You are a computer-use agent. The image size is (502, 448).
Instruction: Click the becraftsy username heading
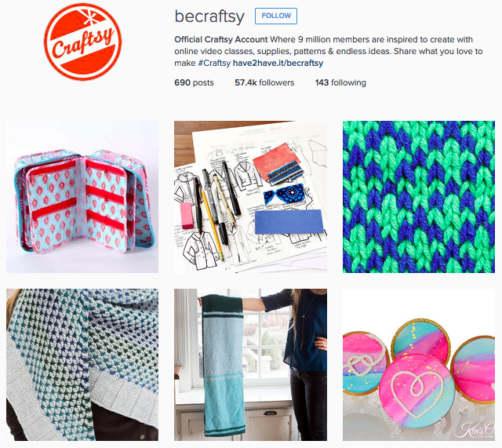pyautogui.click(x=209, y=16)
